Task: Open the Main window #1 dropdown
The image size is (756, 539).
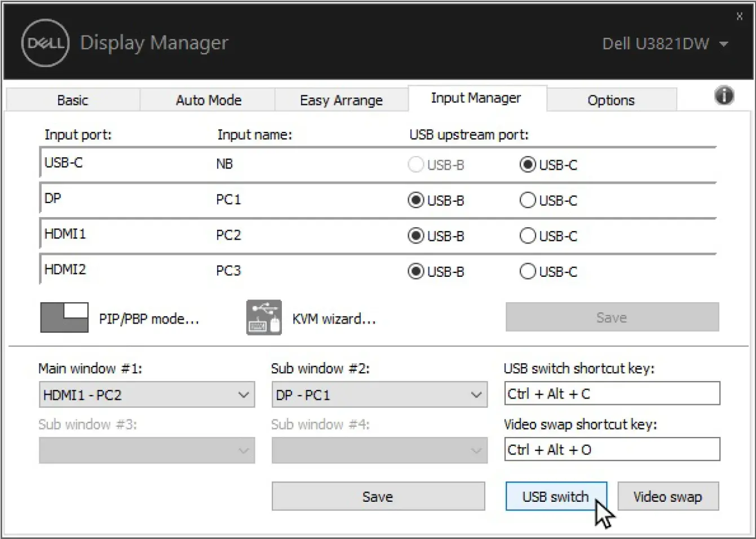Action: tap(147, 395)
